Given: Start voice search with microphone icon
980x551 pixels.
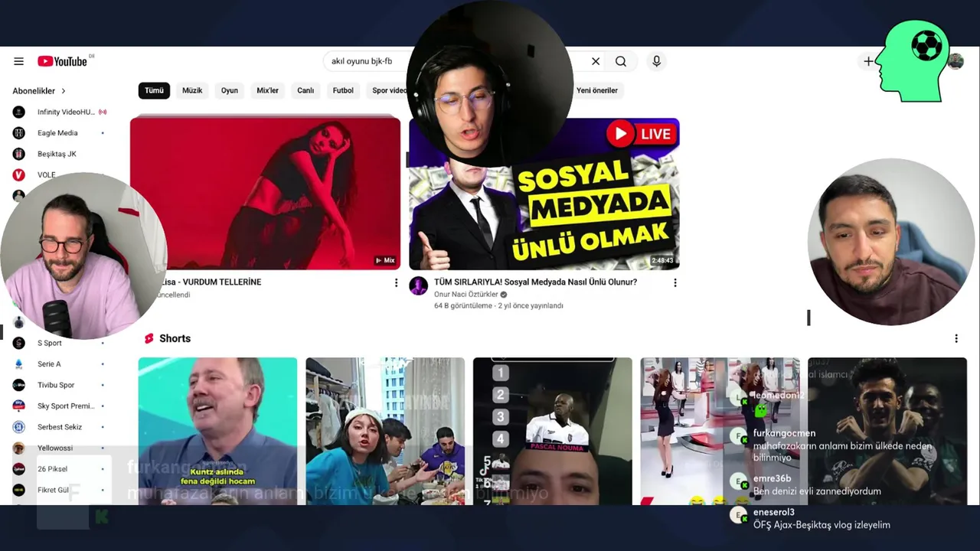Looking at the screenshot, I should pyautogui.click(x=656, y=61).
